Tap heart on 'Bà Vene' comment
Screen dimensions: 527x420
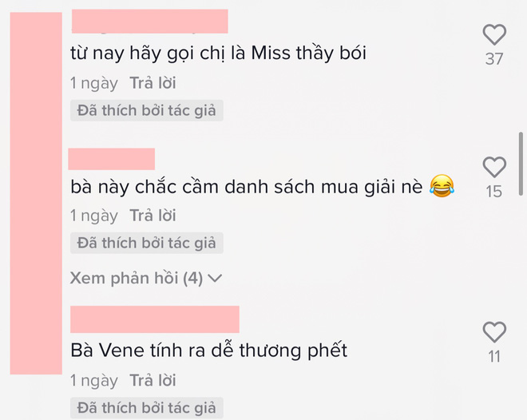coord(494,332)
